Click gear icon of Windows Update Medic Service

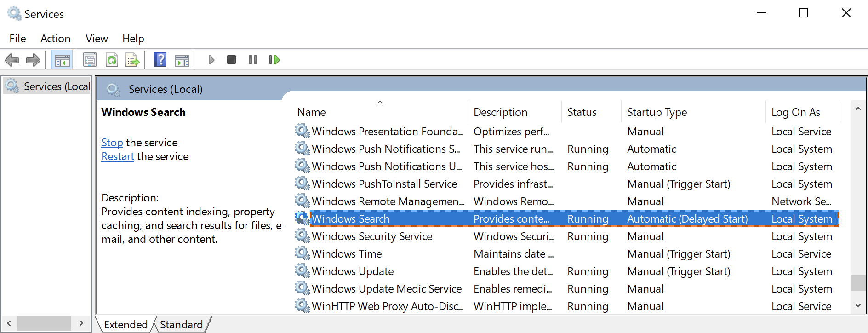302,288
